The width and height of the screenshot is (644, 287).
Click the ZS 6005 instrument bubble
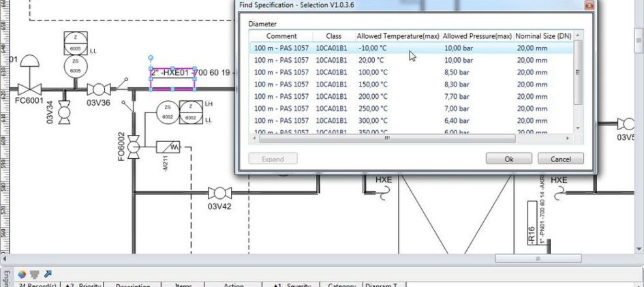75,66
